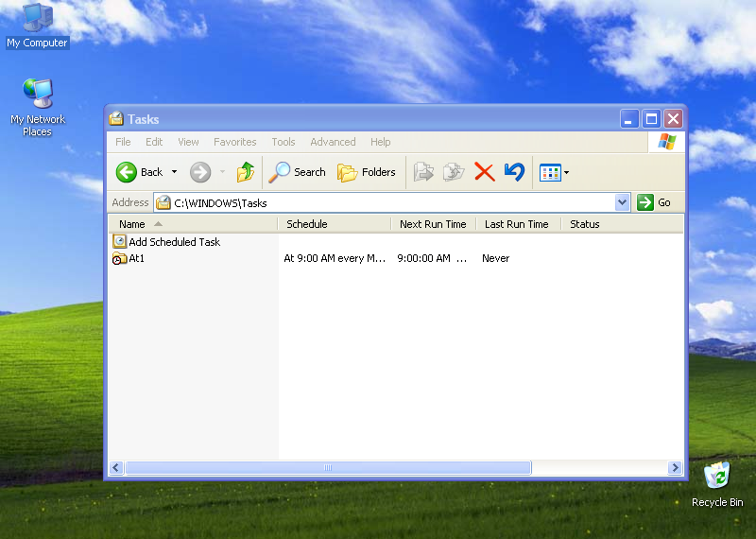Open the Advanced menu
Viewport: 756px width, 539px height.
click(333, 142)
